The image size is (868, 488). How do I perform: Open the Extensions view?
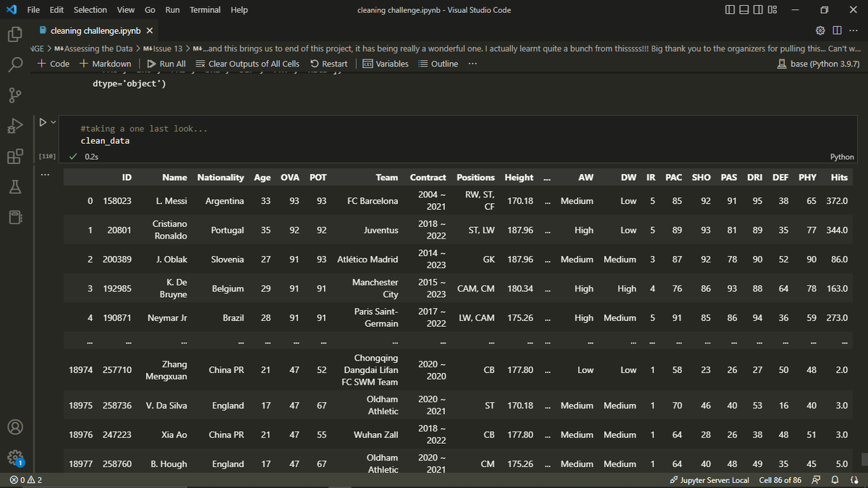(15, 155)
